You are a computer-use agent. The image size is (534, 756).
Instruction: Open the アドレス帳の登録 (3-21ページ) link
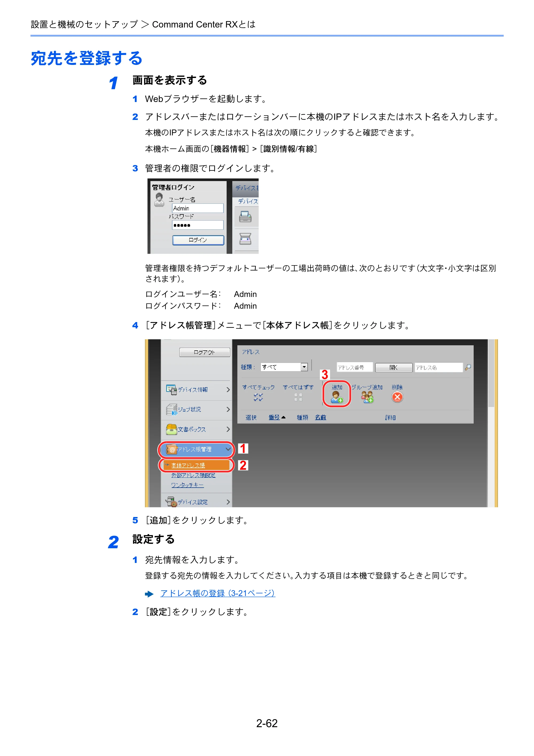218,593
